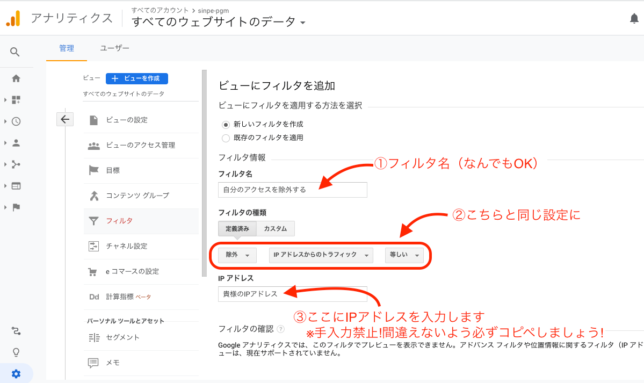Click the Dd icon for 計算指標
This screenshot has width=644, height=383.
click(x=94, y=297)
